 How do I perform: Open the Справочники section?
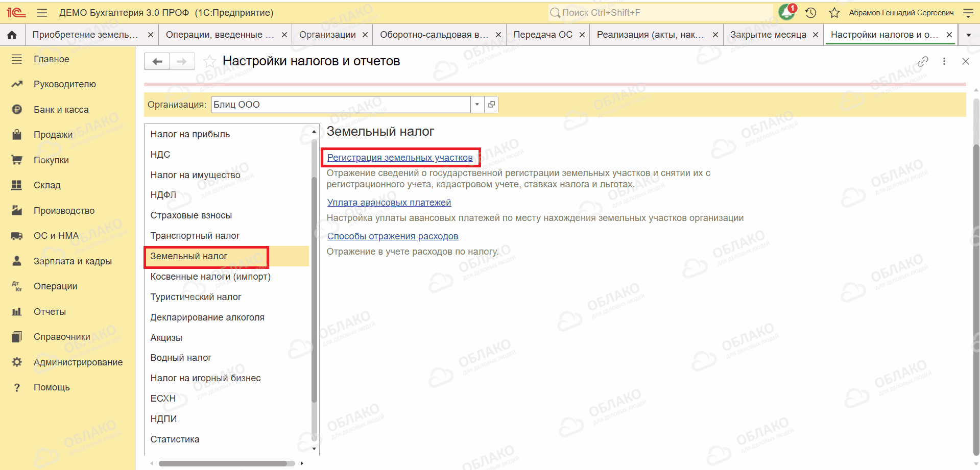pyautogui.click(x=62, y=337)
